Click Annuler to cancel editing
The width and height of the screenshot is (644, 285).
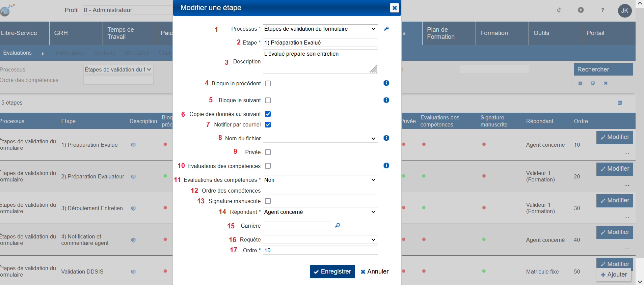[375, 272]
